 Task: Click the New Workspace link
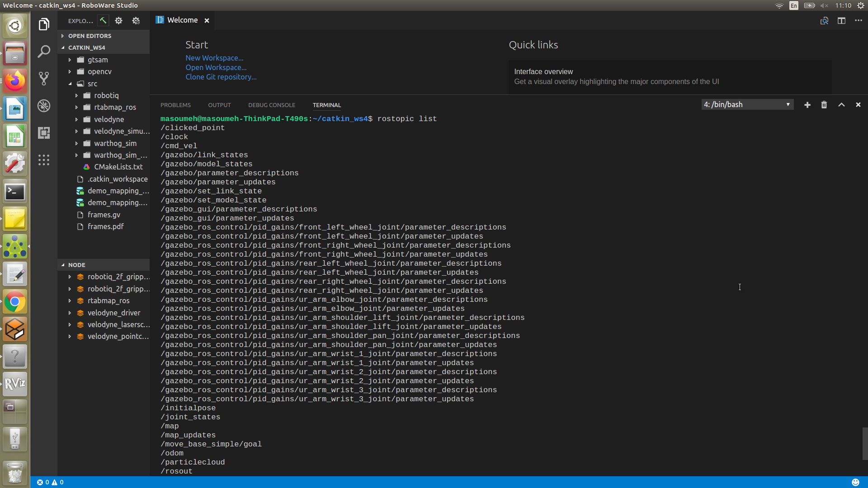click(x=214, y=58)
